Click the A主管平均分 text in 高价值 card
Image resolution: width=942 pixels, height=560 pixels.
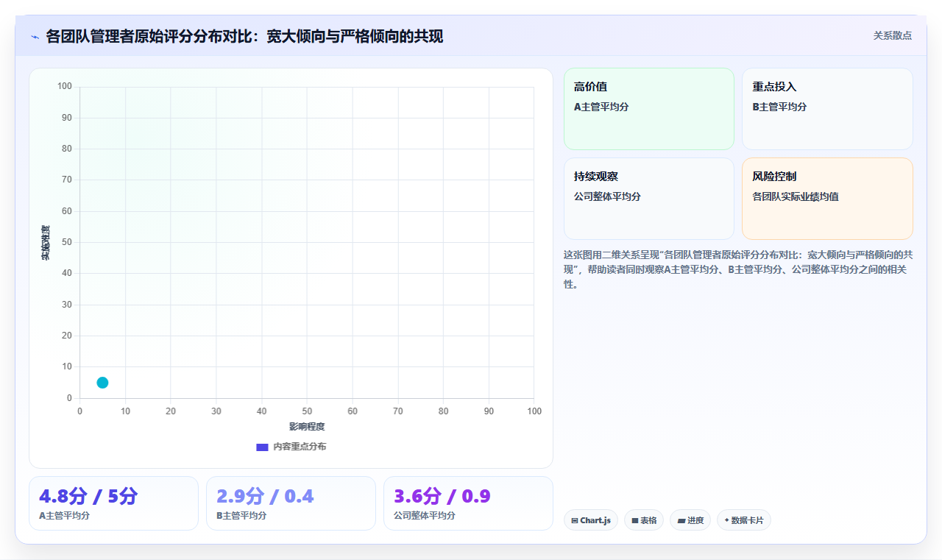coord(601,107)
